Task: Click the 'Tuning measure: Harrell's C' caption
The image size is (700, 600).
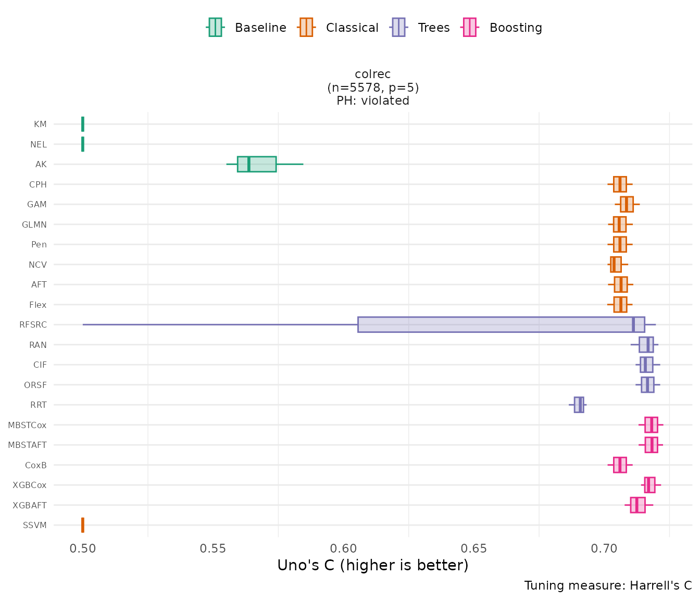Action: point(608,585)
